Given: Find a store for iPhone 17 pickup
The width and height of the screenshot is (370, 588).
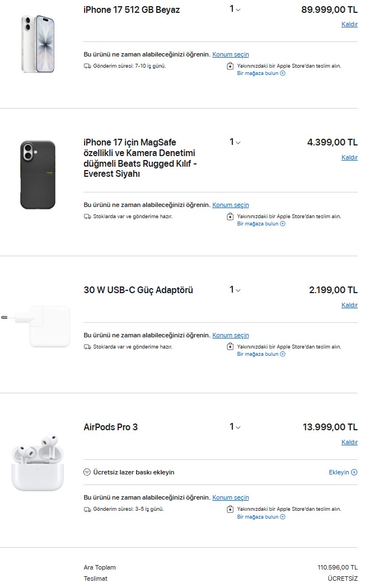Looking at the screenshot, I should (261, 73).
